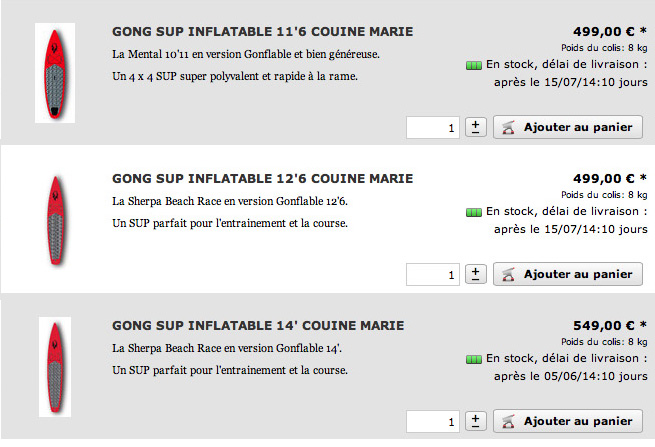
Task: Open the 11'6 red board thumbnail
Action: (55, 73)
